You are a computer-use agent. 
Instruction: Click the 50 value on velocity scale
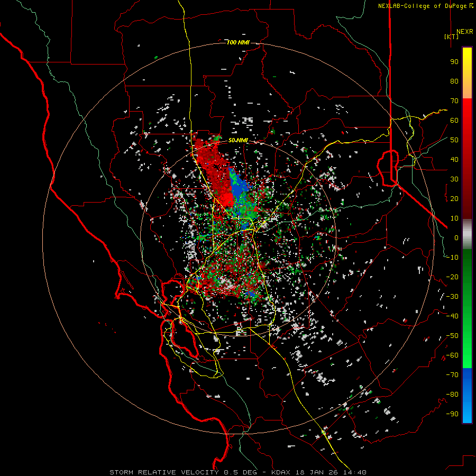454,140
